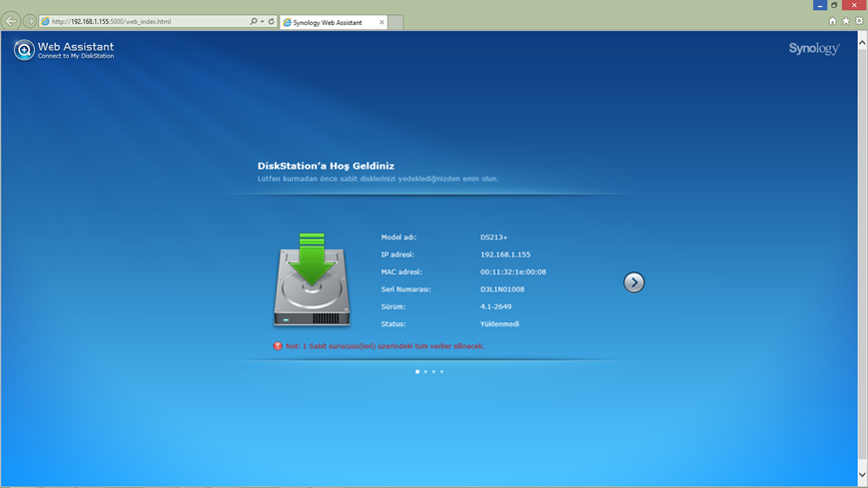Open browser Tools gear icon
The width and height of the screenshot is (868, 488).
tap(859, 21)
